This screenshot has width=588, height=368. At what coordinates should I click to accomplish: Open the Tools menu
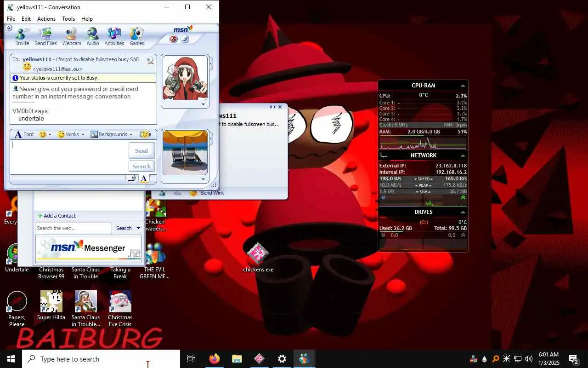pos(68,19)
